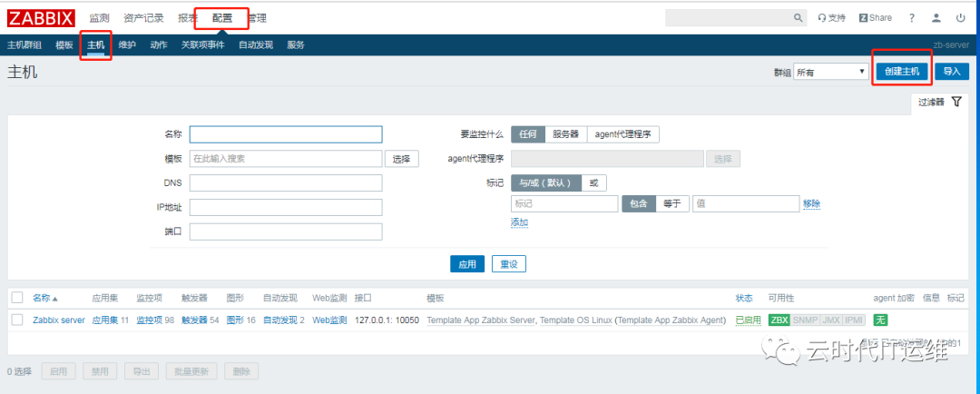Go to 服务 submenu

click(x=296, y=45)
